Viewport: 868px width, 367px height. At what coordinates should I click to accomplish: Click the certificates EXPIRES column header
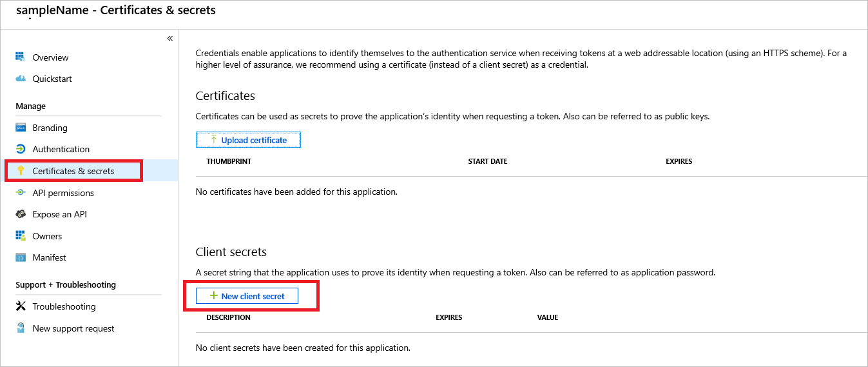click(x=679, y=161)
